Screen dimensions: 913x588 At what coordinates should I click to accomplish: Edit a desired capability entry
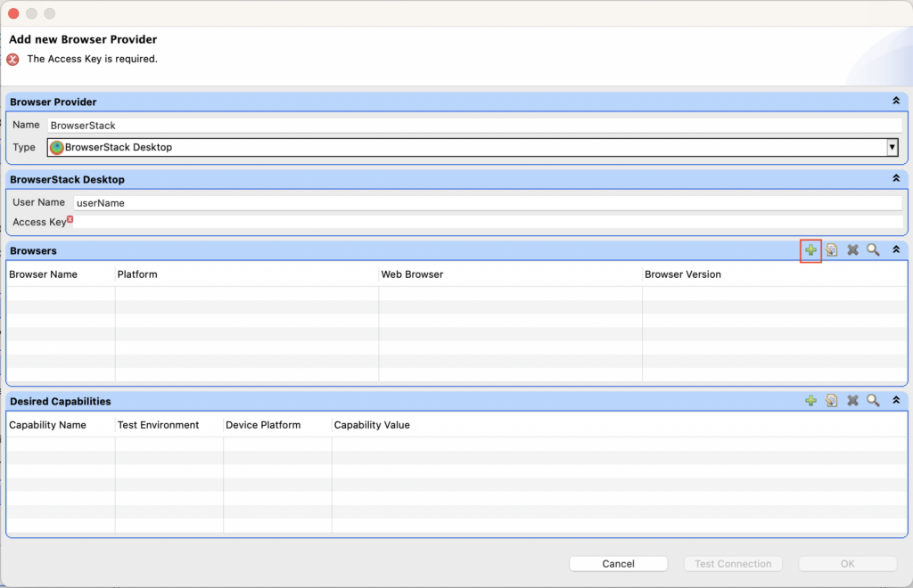tap(831, 401)
